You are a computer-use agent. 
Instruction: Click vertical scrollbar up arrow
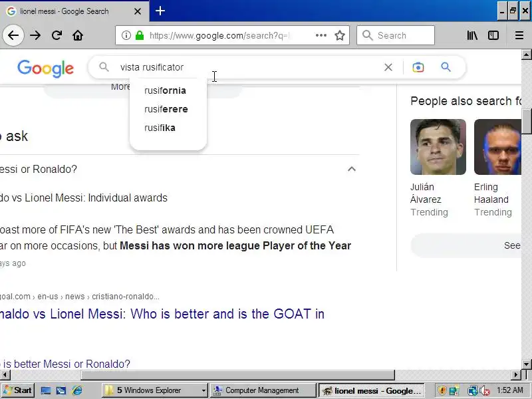(x=526, y=55)
